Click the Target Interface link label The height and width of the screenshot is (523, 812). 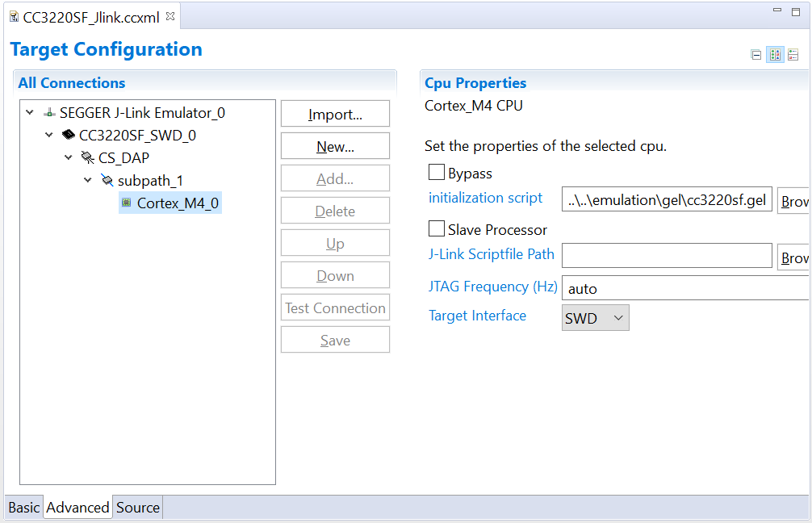tap(478, 316)
